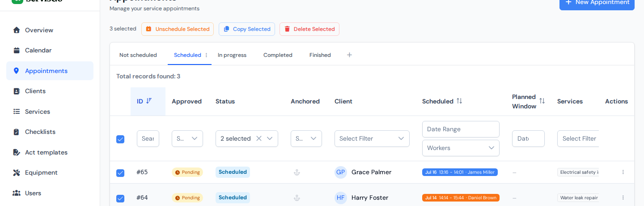Select the Appointments pin icon

point(17,71)
